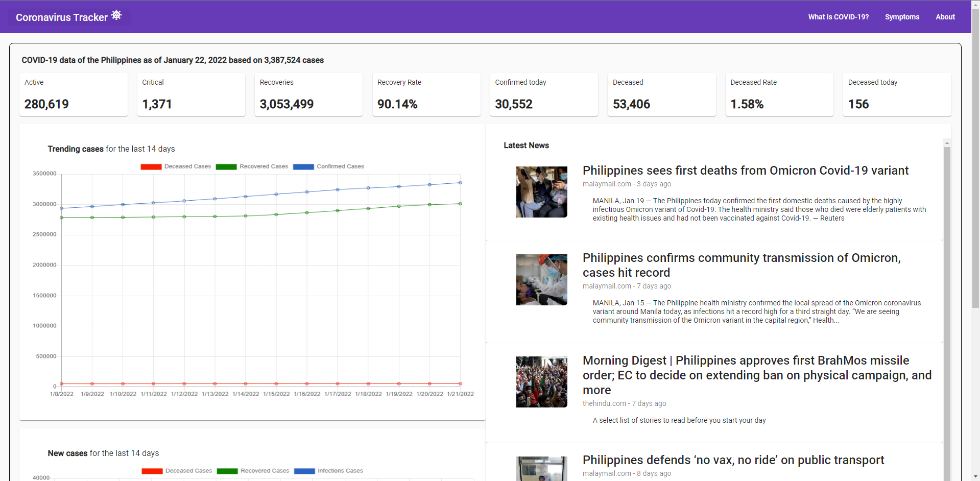
Task: Click the 'malaymail.com - 8 days ago' source text
Action: tap(627, 473)
